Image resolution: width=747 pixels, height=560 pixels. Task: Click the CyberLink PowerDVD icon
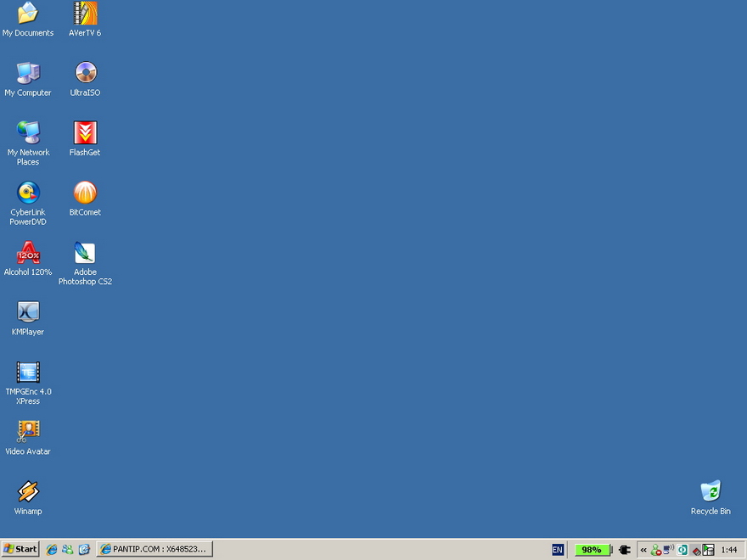[28, 203]
